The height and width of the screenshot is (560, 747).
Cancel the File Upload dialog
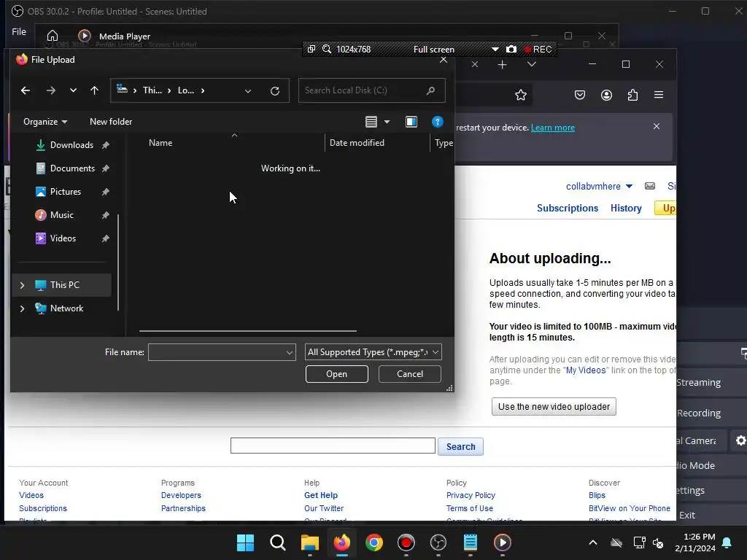(x=410, y=374)
